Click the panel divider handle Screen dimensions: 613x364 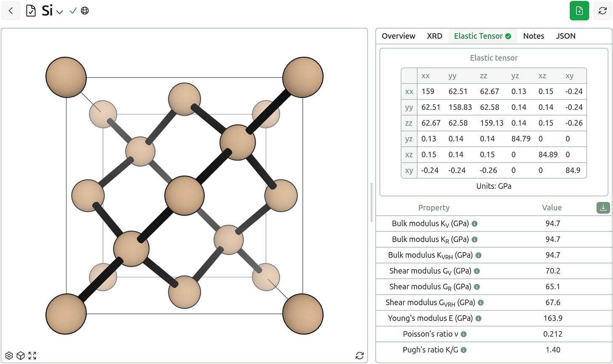click(x=371, y=202)
